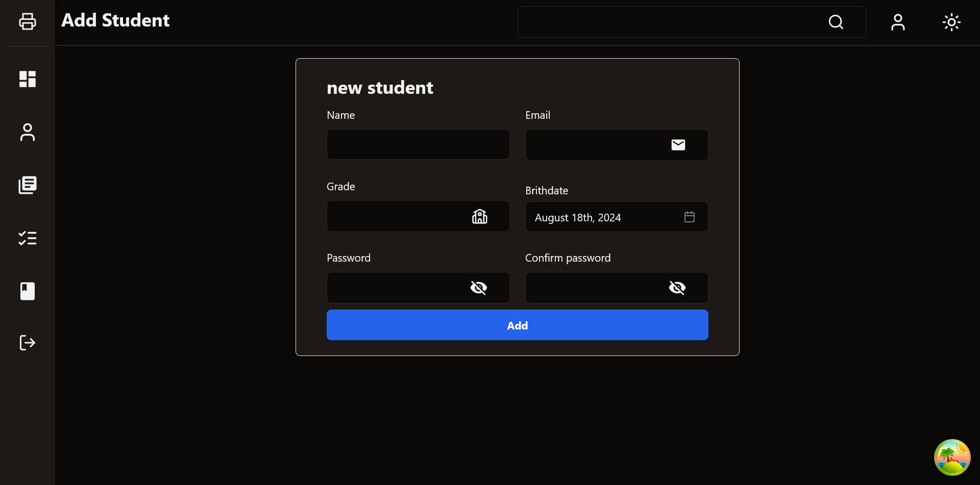This screenshot has height=485, width=980.
Task: Click the logout icon in sidebar
Action: 28,343
